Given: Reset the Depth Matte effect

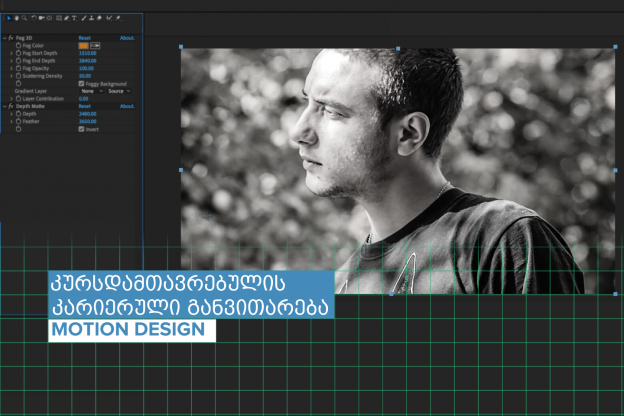Looking at the screenshot, I should coord(85,106).
